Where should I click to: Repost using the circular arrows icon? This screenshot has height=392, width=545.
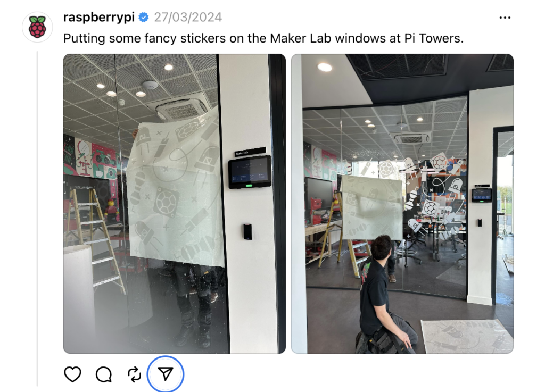(135, 374)
